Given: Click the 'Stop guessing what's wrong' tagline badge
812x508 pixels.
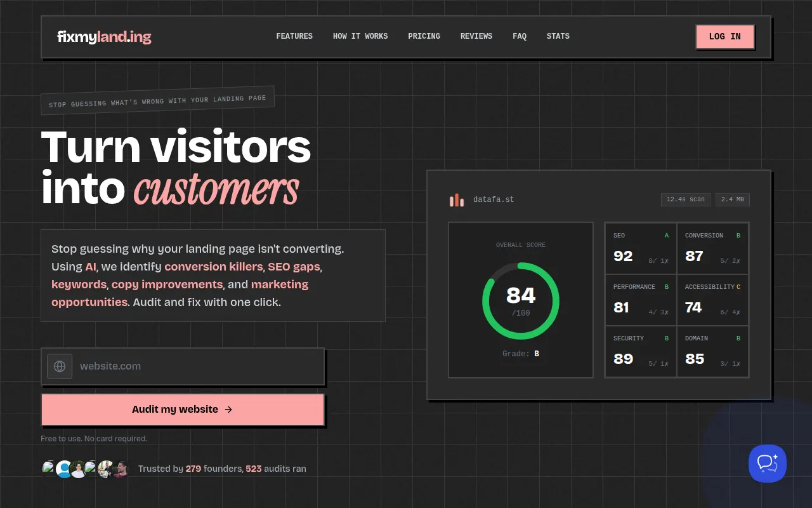Looking at the screenshot, I should (x=157, y=100).
